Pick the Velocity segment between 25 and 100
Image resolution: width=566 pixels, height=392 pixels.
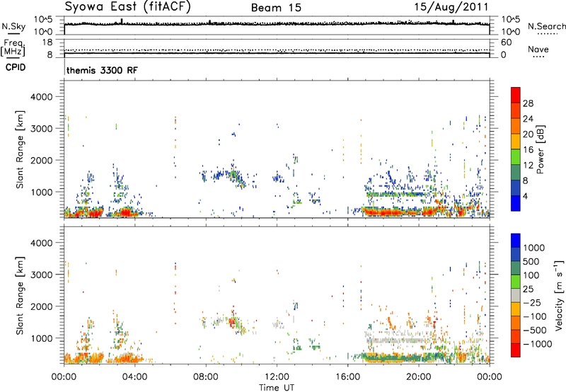[516, 282]
